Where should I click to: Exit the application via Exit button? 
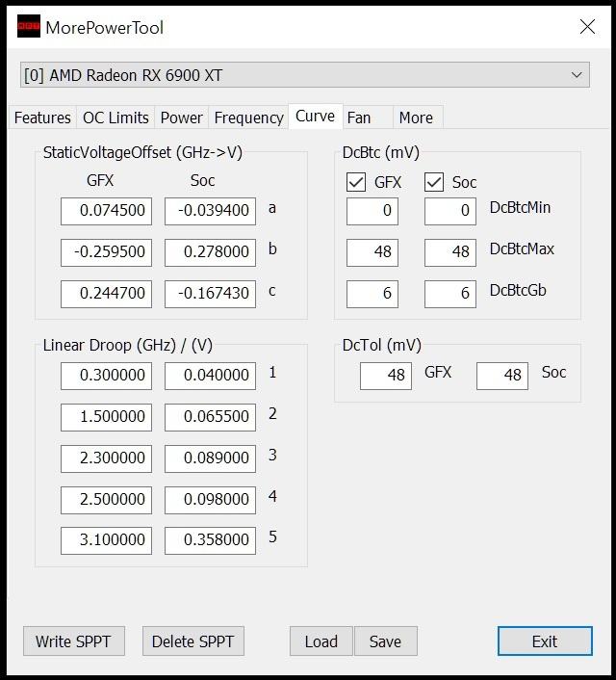point(545,641)
